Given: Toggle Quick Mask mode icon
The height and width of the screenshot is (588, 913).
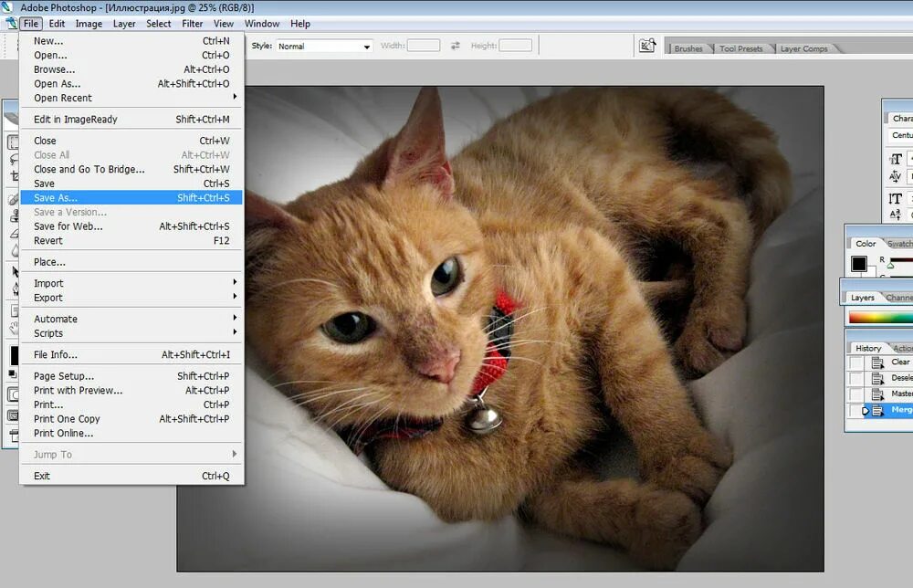Looking at the screenshot, I should tap(13, 394).
